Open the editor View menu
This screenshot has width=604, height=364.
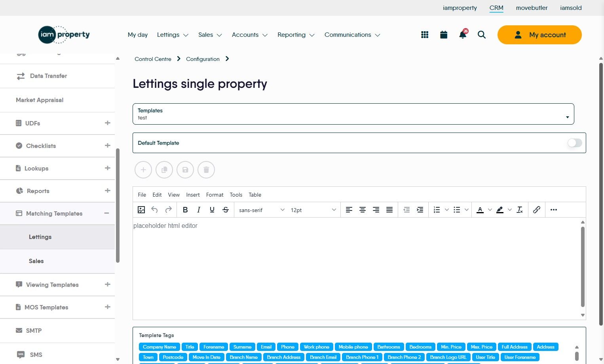pos(174,195)
